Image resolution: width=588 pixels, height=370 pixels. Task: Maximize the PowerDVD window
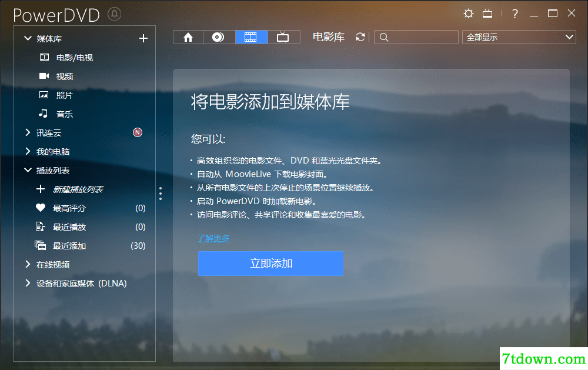tap(552, 14)
